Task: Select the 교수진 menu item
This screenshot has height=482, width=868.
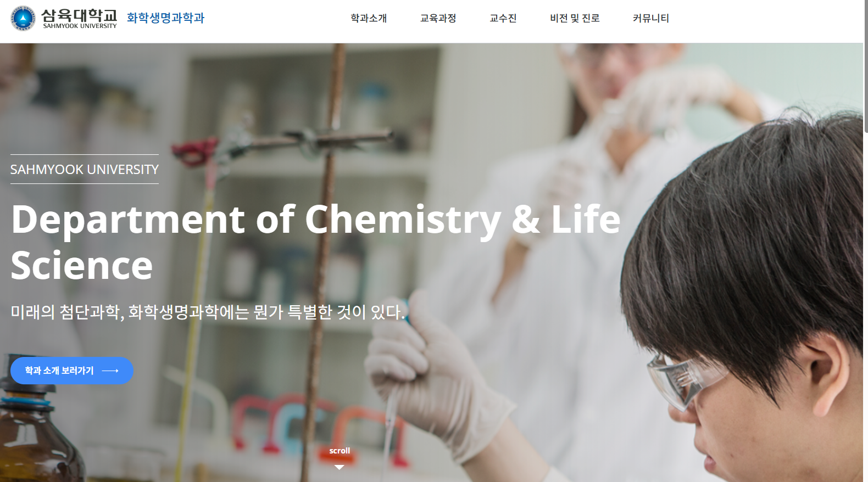Action: tap(503, 18)
